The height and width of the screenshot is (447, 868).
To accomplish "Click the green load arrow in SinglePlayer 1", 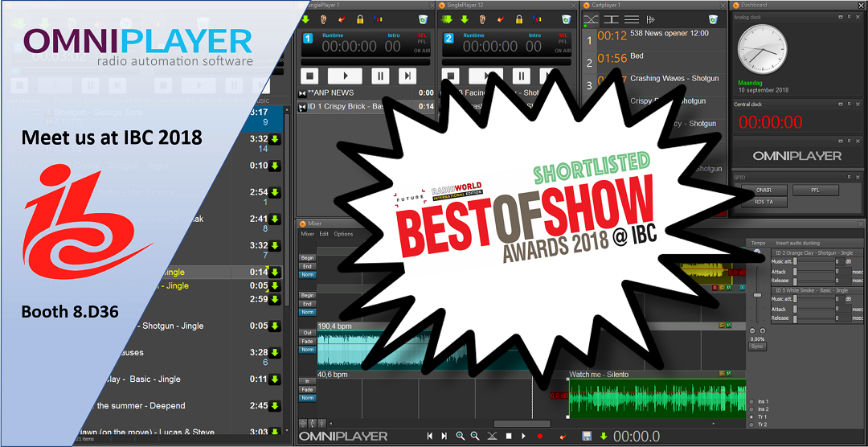I will 306,20.
